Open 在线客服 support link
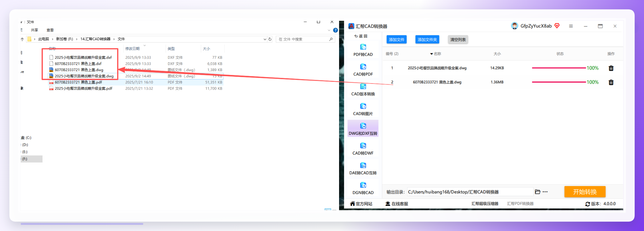Image resolution: width=644 pixels, height=231 pixels. click(x=397, y=204)
